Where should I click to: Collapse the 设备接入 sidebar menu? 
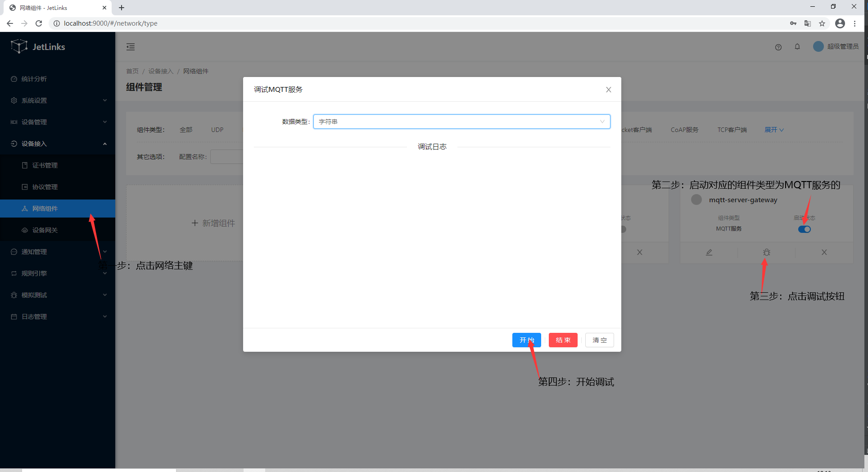(x=58, y=144)
